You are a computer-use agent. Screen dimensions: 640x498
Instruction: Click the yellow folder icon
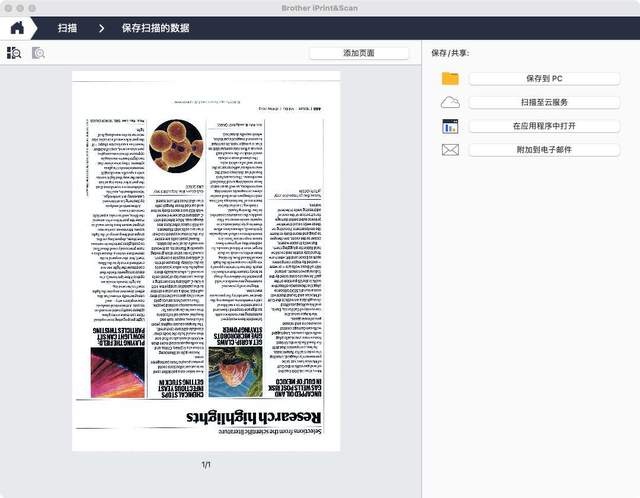pos(450,78)
